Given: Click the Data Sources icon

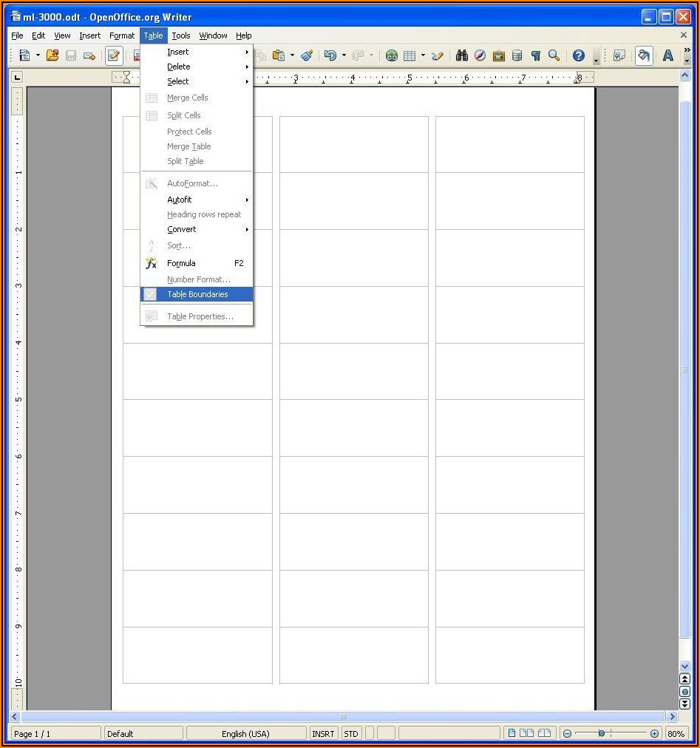Looking at the screenshot, I should [517, 55].
